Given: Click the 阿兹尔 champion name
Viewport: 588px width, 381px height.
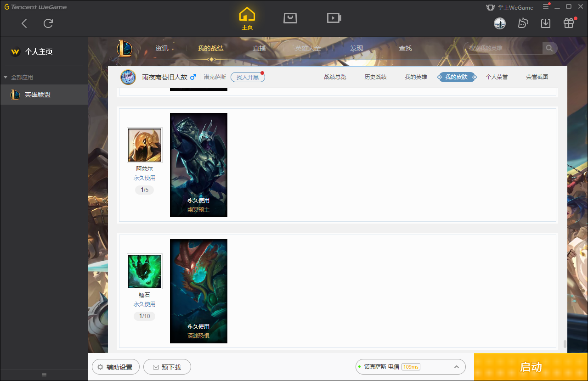Looking at the screenshot, I should click(145, 169).
